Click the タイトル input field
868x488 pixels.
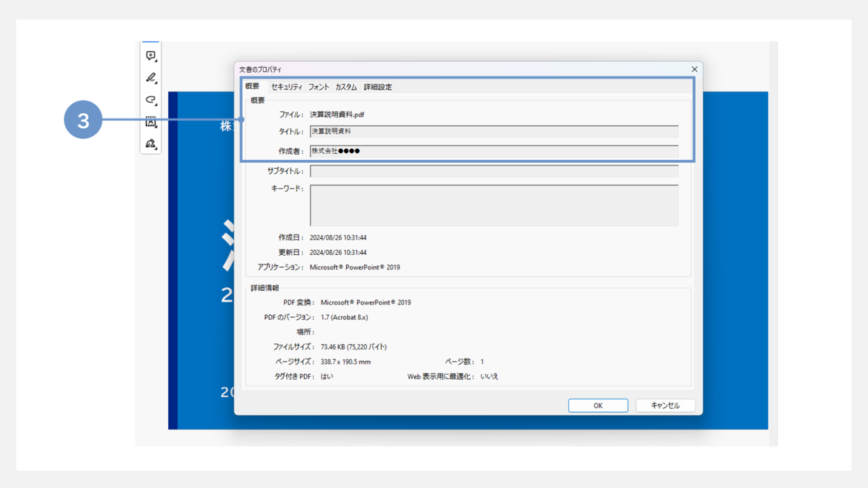[494, 131]
